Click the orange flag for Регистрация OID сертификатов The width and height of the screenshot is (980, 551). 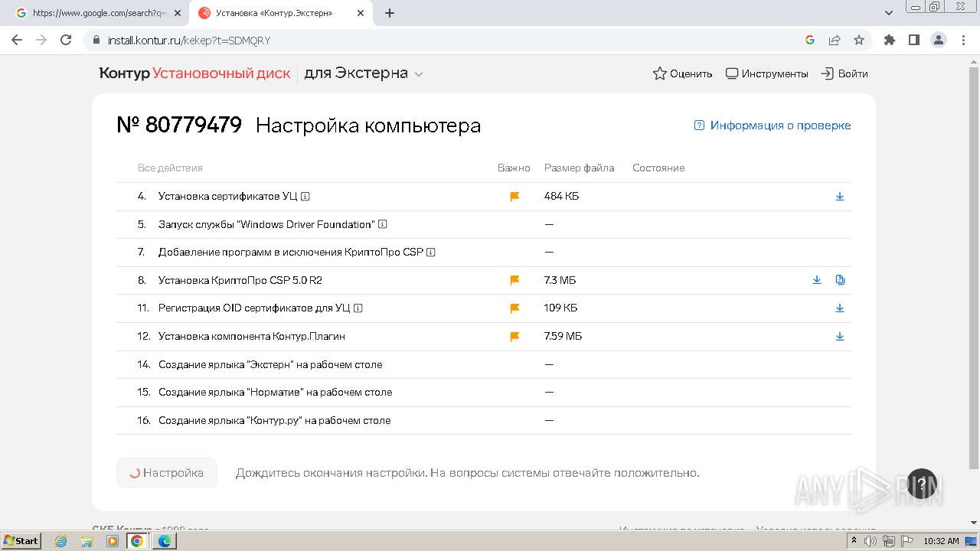click(514, 308)
